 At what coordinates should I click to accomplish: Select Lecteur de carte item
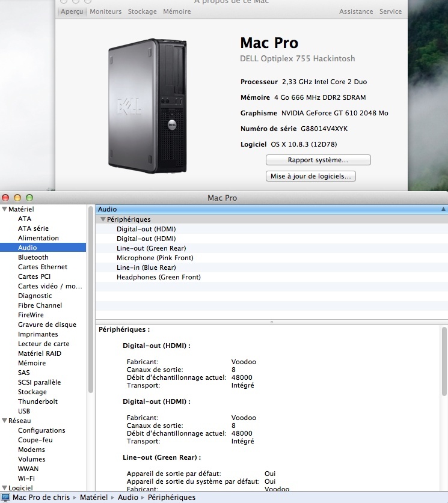click(x=44, y=344)
